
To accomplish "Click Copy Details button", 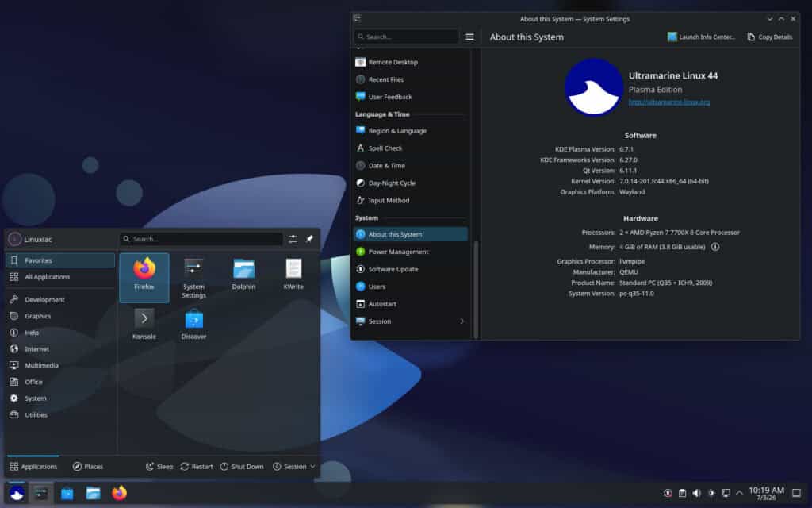I will (769, 37).
